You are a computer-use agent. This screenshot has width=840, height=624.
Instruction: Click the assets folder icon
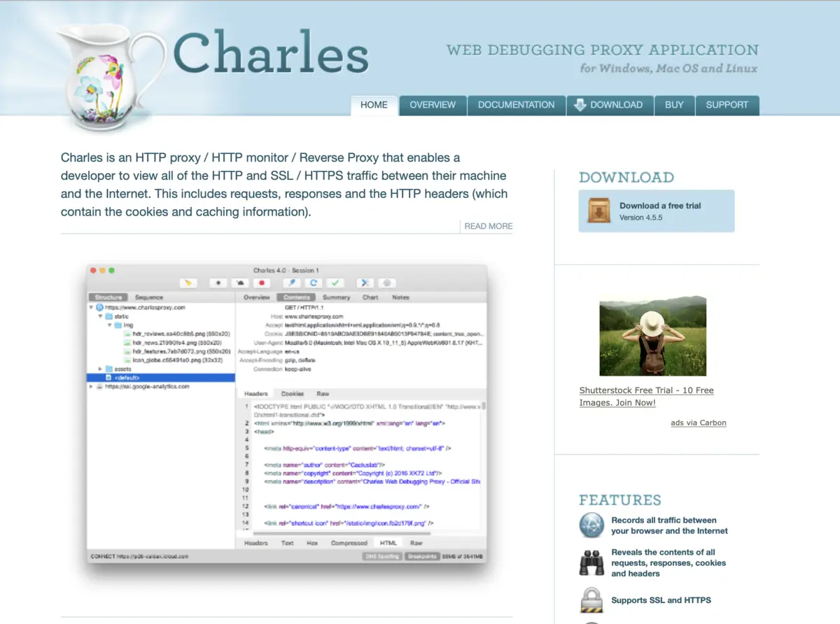[x=108, y=369]
